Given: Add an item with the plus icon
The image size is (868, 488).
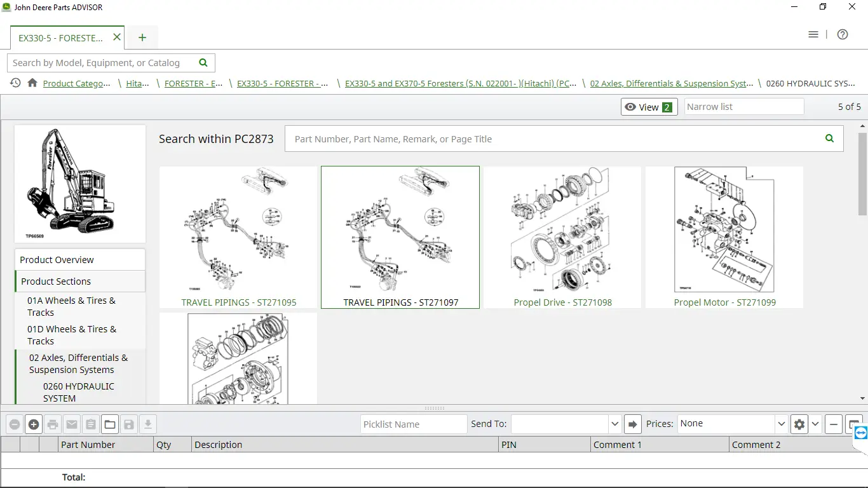Looking at the screenshot, I should point(34,424).
